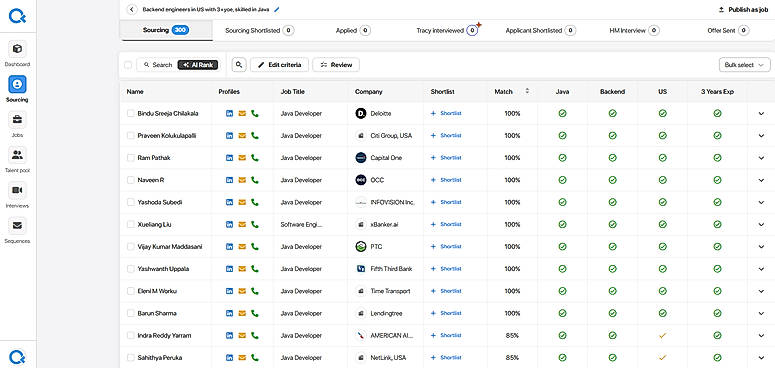Click Ram Pathak's phone icon
Screen dimensions: 775x368
coord(255,158)
